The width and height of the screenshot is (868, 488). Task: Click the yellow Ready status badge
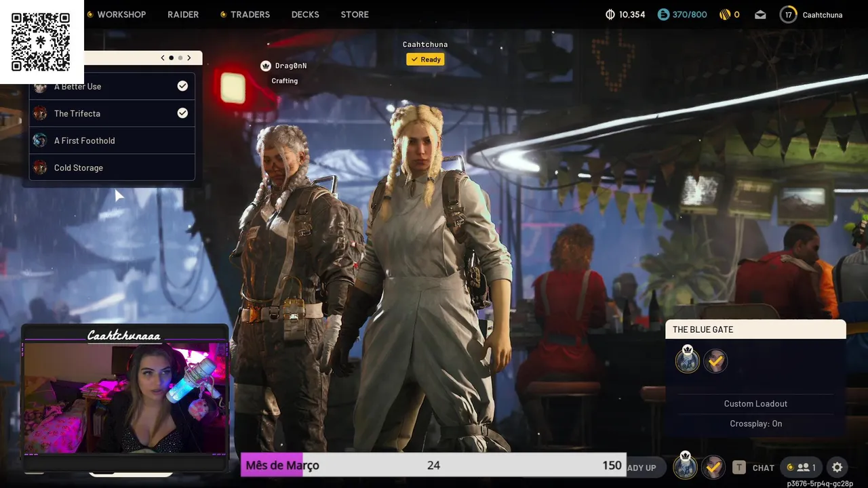tap(425, 60)
